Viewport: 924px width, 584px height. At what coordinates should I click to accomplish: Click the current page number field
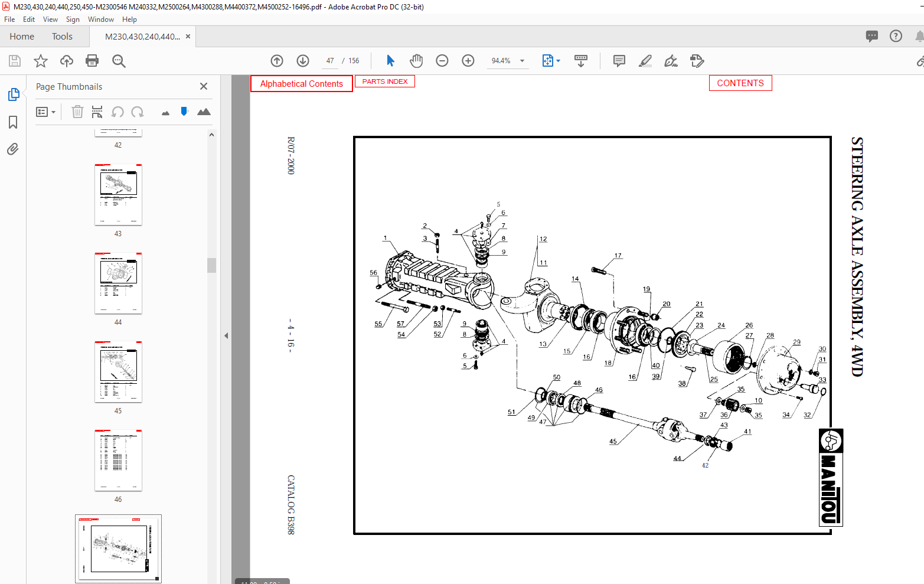coord(329,61)
